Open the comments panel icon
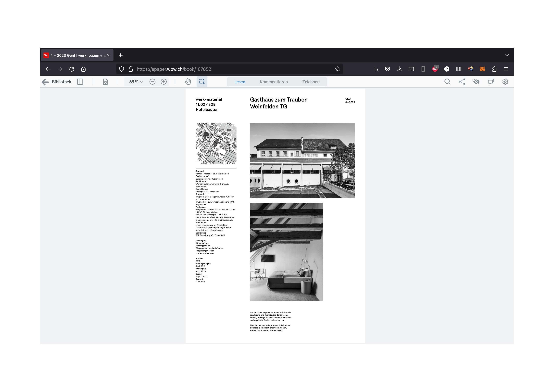The height and width of the screenshot is (392, 554). point(491,82)
